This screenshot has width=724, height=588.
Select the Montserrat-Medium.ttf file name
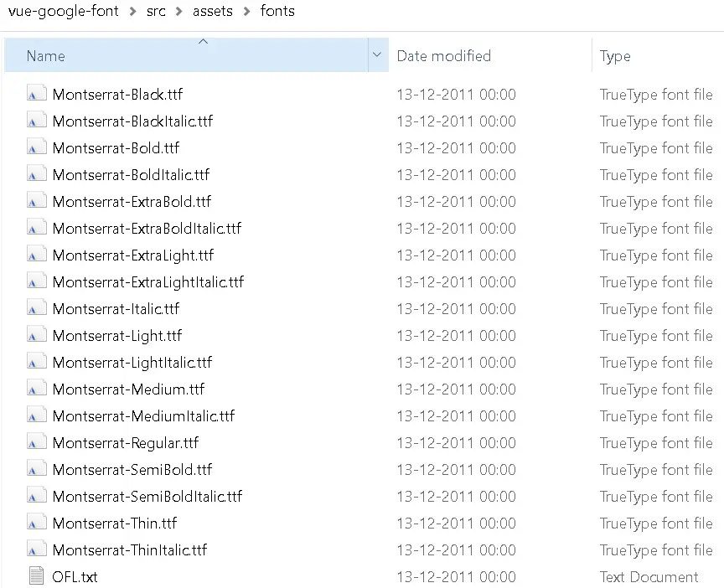tap(129, 389)
